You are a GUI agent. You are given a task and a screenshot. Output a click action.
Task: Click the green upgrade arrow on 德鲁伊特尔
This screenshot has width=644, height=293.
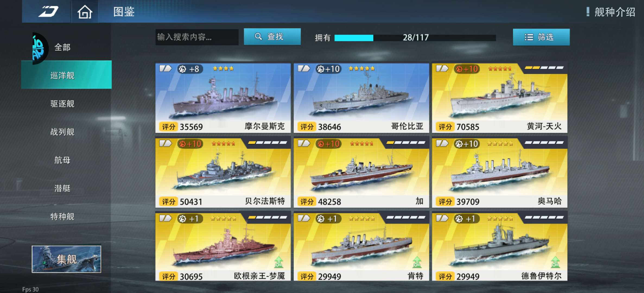click(555, 262)
